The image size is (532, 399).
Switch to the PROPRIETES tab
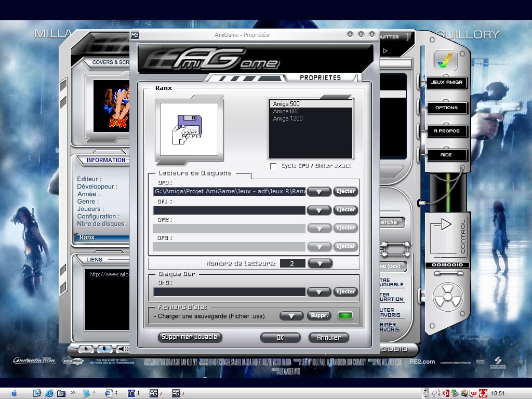coord(320,78)
